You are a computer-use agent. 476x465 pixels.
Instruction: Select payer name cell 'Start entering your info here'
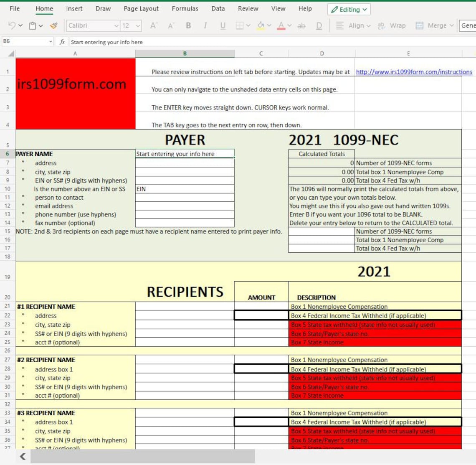tap(185, 154)
